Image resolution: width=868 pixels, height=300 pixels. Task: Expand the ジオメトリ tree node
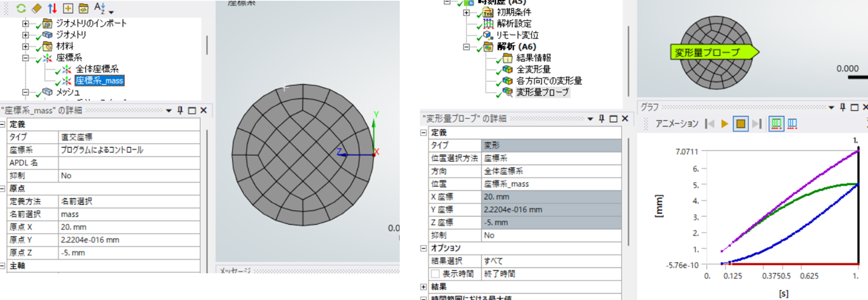pos(25,35)
